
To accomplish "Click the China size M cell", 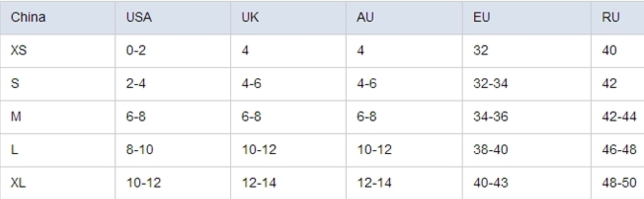I will pos(57,117).
